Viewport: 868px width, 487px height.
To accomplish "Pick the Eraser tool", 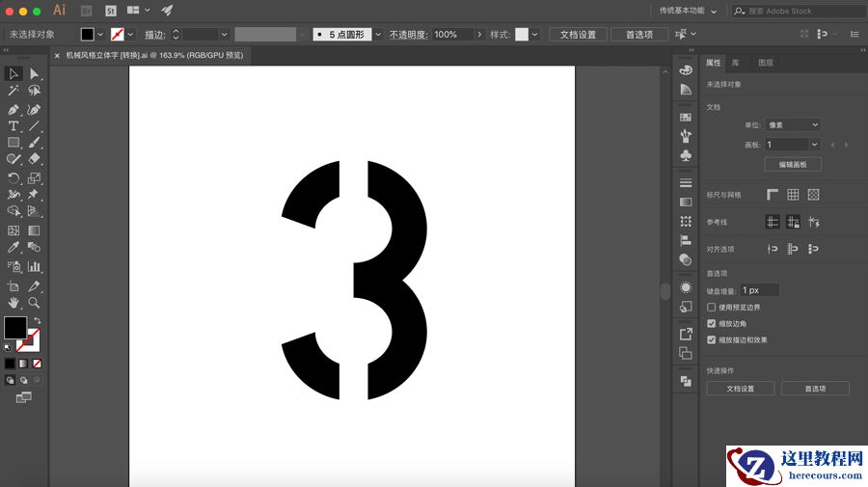I will pos(35,159).
